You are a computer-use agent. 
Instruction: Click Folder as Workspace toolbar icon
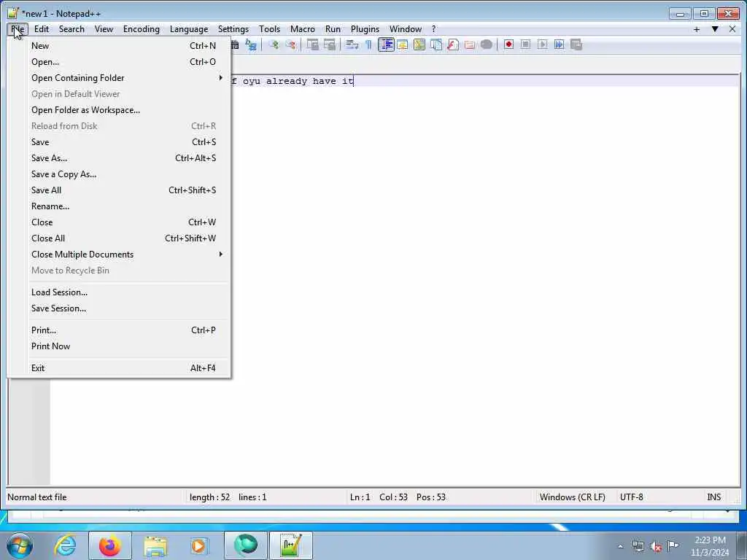[x=469, y=44]
